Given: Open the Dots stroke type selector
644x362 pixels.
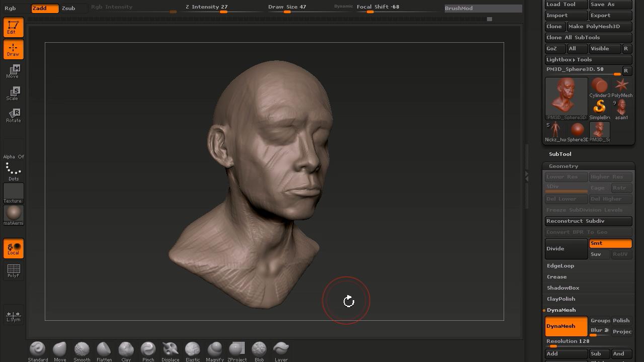Looking at the screenshot, I should click(13, 171).
